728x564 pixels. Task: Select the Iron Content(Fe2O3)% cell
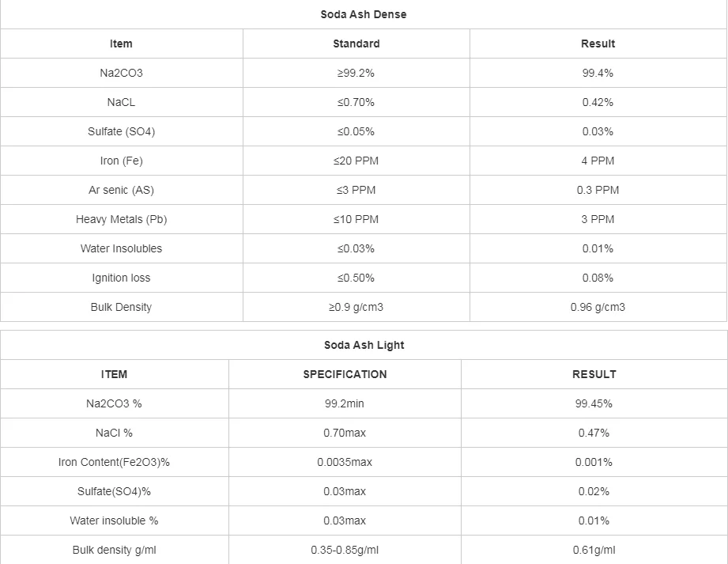pos(114,462)
